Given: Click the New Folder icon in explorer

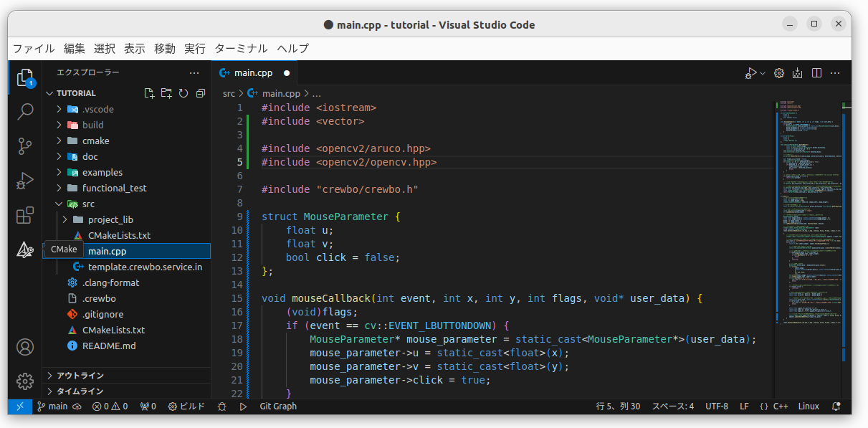Looking at the screenshot, I should click(166, 93).
